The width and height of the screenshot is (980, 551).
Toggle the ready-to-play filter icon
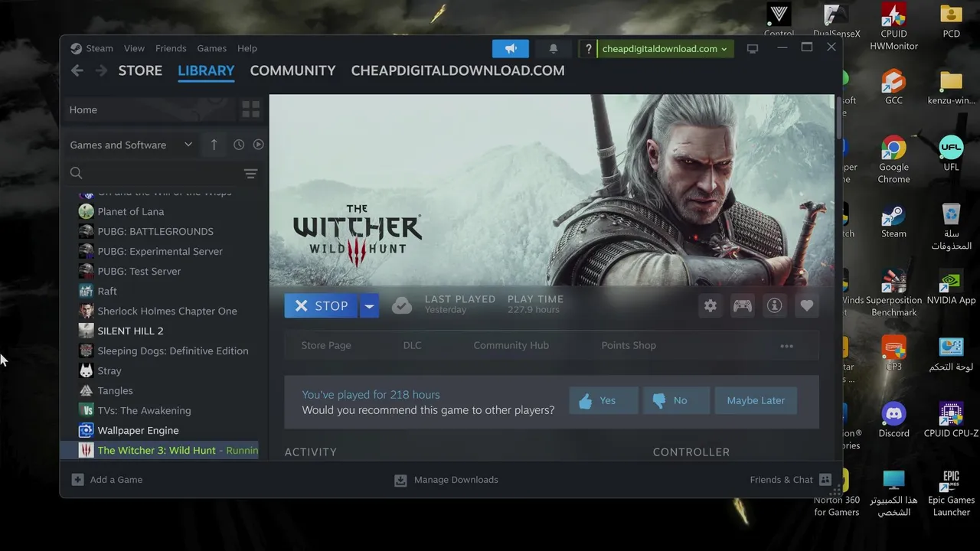(258, 145)
